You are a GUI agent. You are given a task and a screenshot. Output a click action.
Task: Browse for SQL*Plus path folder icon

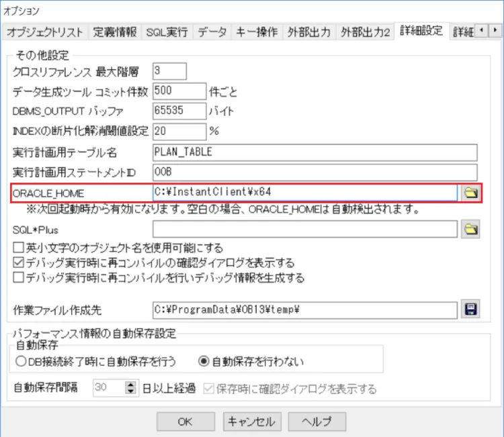click(x=470, y=229)
